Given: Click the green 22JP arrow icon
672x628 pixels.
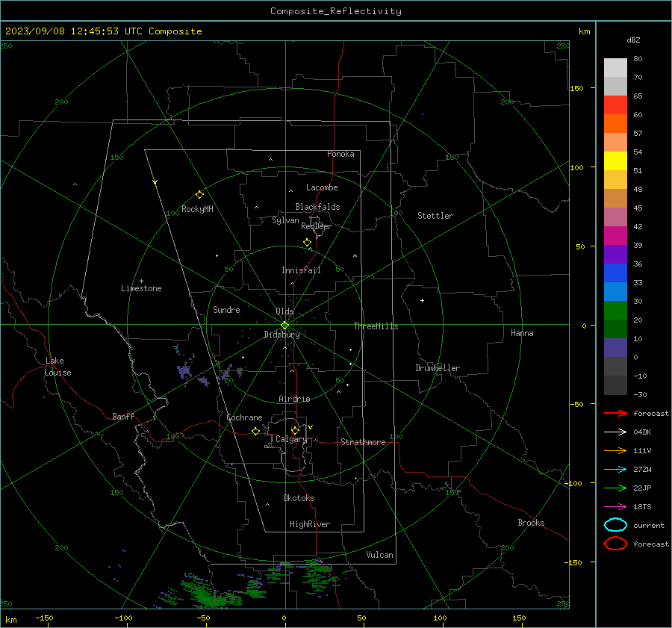Looking at the screenshot, I should (x=615, y=488).
